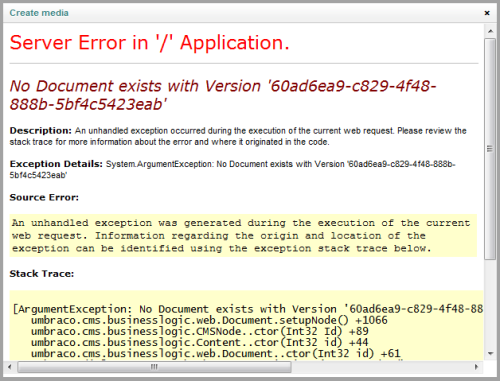Click the horizontal scrollbar left arrow
Viewport: 500px width, 381px height.
point(10,367)
